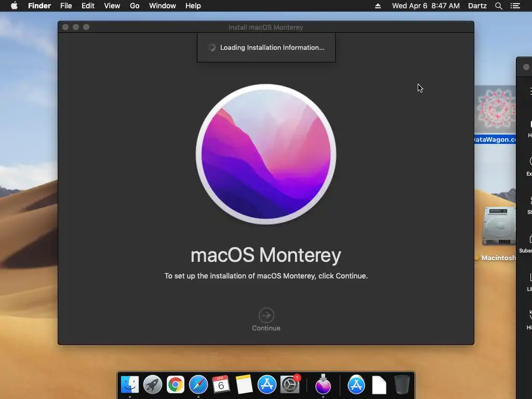
Task: Open Notification Center list icon
Action: tap(515, 6)
